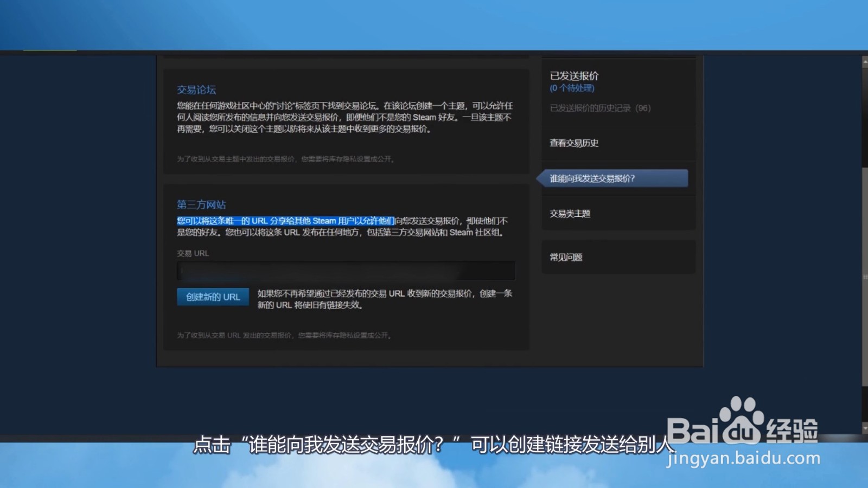The height and width of the screenshot is (488, 868).
Task: Click the 第三方网站 heading
Action: (201, 204)
